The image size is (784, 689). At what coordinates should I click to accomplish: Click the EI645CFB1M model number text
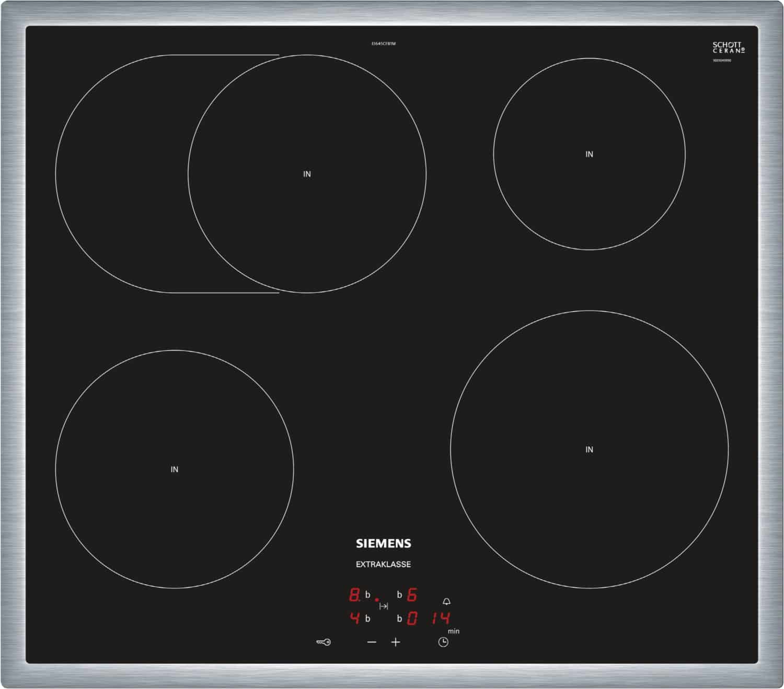384,43
